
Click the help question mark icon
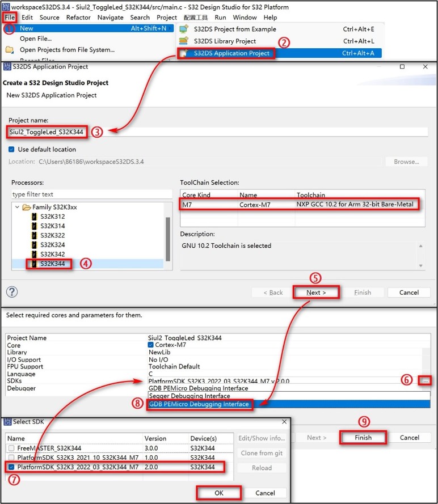pyautogui.click(x=12, y=292)
